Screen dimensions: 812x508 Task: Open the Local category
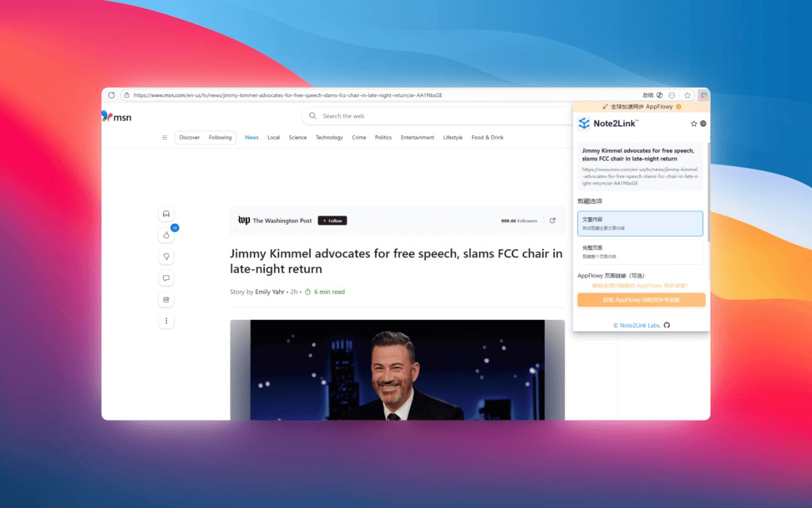(273, 137)
